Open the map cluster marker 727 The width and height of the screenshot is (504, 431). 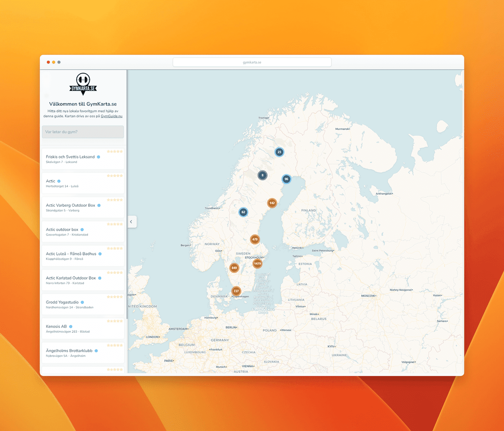pos(236,291)
